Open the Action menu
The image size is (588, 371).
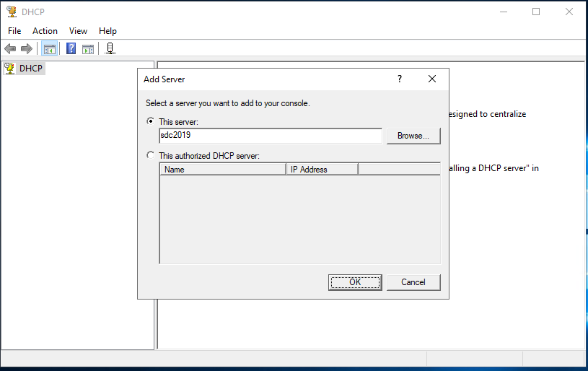point(45,31)
